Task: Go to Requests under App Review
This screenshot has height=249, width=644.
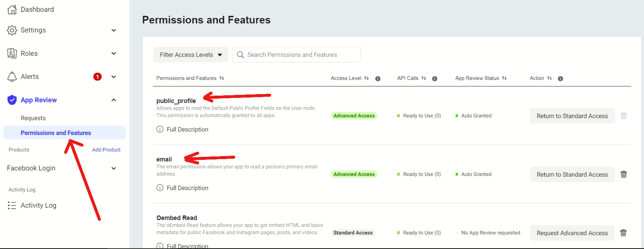Action: (33, 118)
